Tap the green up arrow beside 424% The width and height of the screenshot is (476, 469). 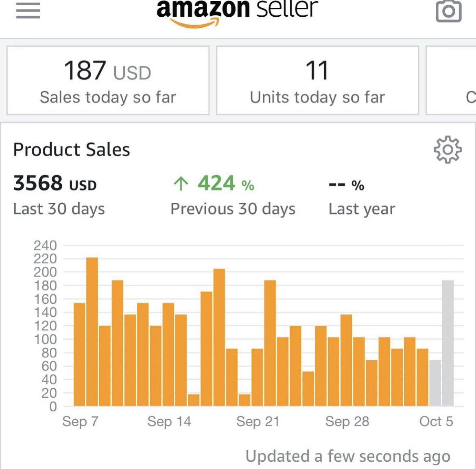coord(181,184)
